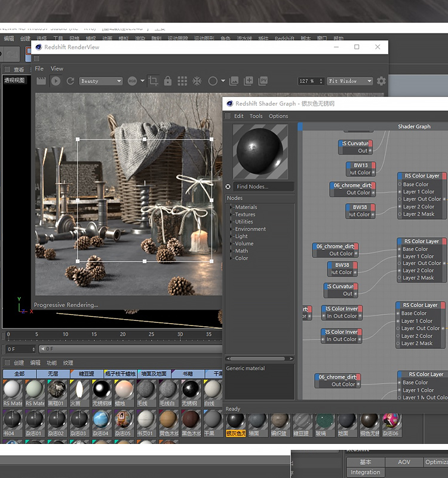Click the snowflake freeze icon
Screen dimensions: 448x478
point(197,81)
